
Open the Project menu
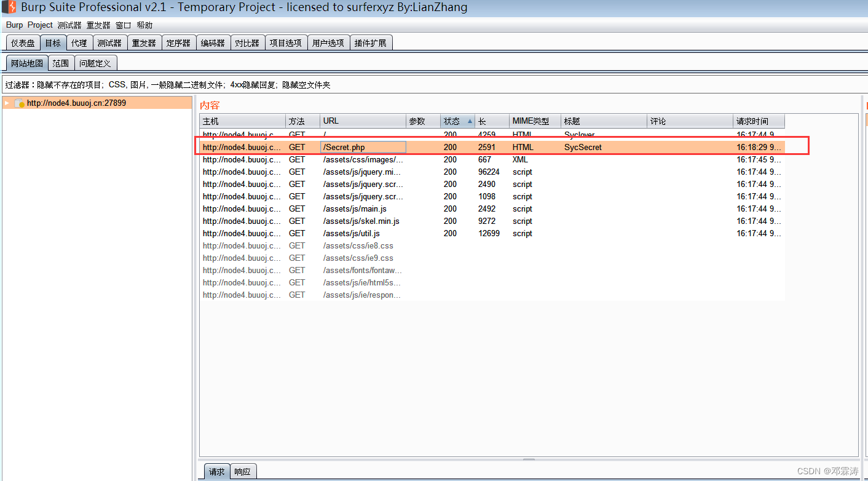39,25
